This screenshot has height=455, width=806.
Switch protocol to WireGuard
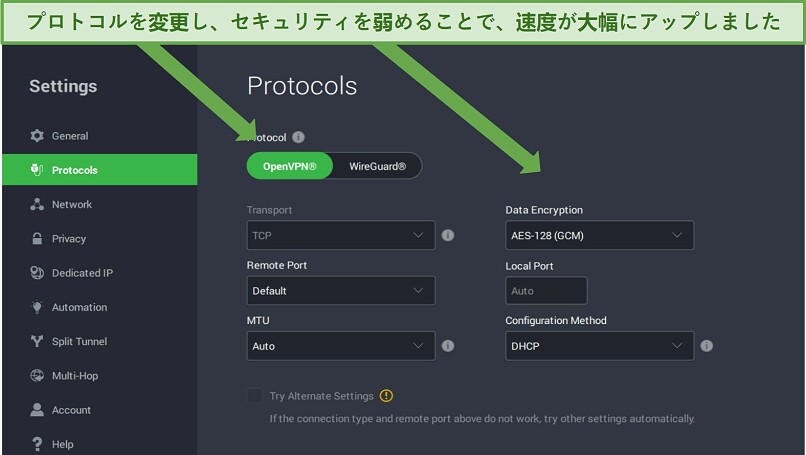click(x=377, y=166)
